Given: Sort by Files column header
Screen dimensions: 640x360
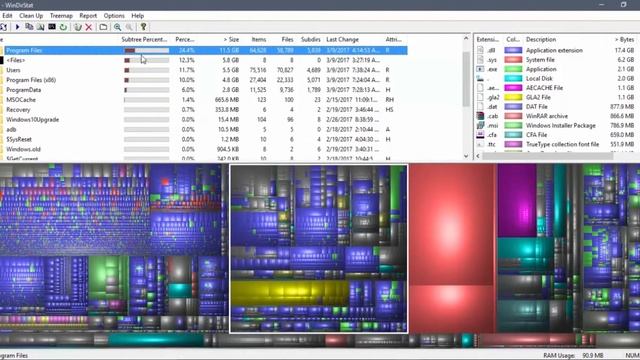Looking at the screenshot, I should (x=287, y=40).
